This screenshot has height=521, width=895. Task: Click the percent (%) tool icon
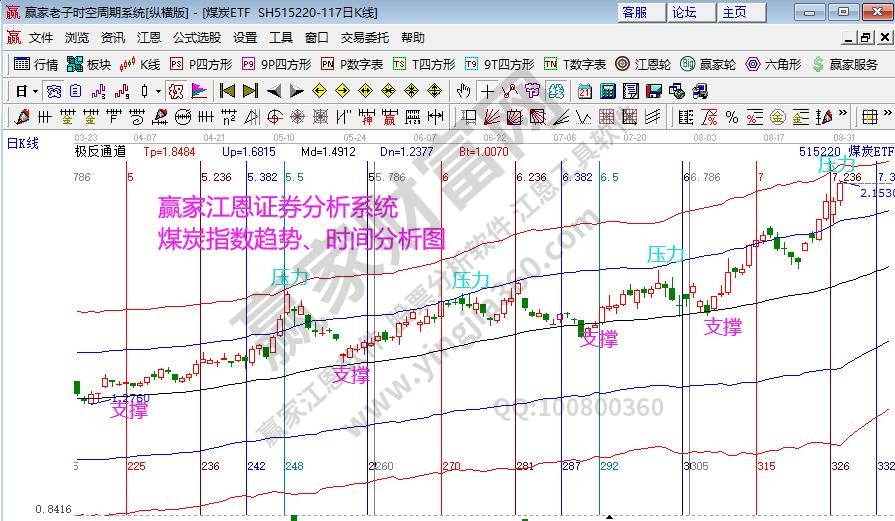coord(731,116)
